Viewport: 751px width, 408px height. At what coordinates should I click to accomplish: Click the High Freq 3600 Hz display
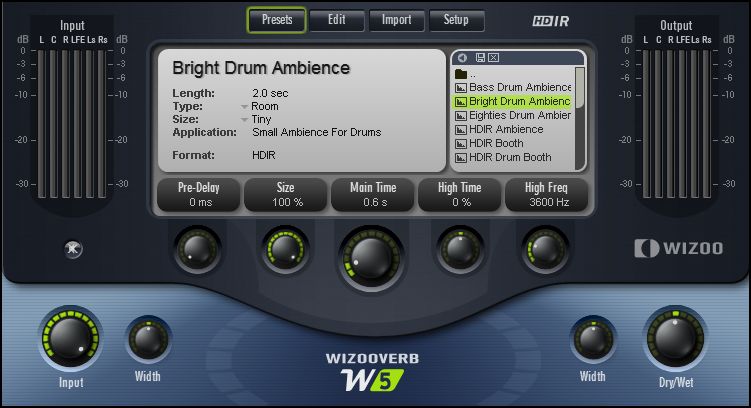pos(547,194)
